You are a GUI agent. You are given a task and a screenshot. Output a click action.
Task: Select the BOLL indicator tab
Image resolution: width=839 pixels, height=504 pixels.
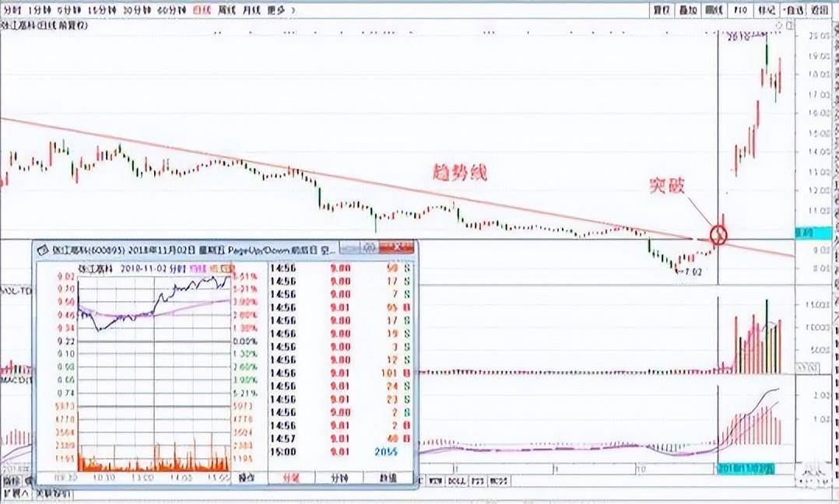click(x=456, y=481)
